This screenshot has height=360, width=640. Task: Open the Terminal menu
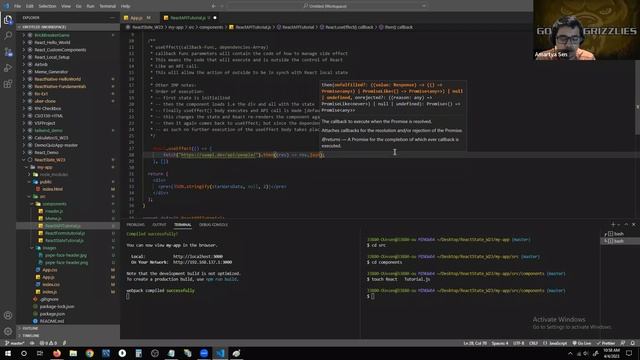107,6
